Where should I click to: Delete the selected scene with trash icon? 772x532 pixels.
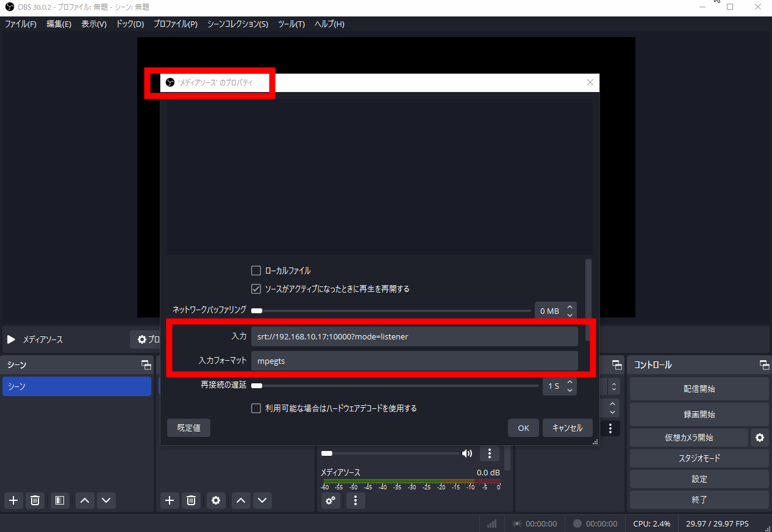[35, 500]
